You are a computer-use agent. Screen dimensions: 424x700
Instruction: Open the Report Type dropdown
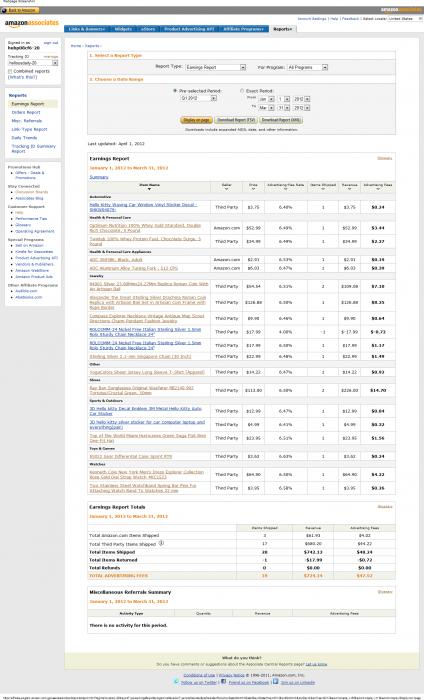point(215,67)
